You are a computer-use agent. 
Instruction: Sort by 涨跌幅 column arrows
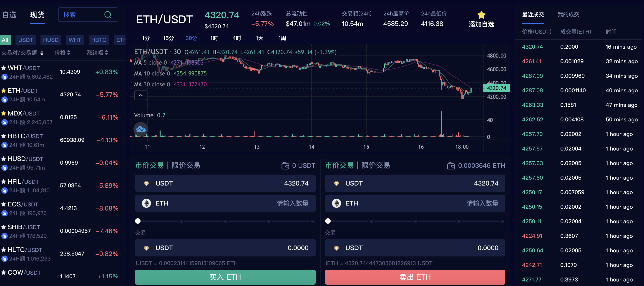[x=106, y=53]
